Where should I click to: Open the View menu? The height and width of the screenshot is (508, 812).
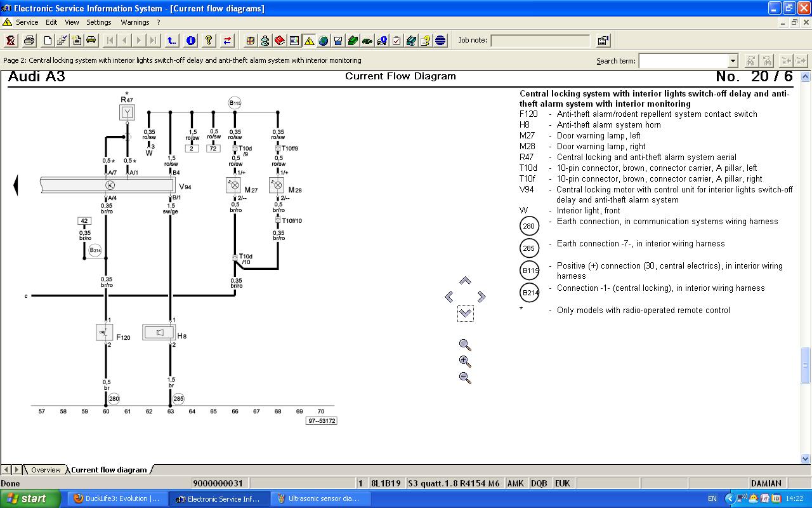click(72, 22)
